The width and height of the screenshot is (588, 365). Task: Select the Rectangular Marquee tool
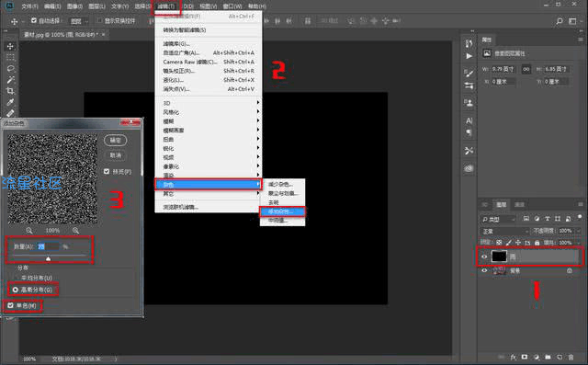click(x=10, y=57)
